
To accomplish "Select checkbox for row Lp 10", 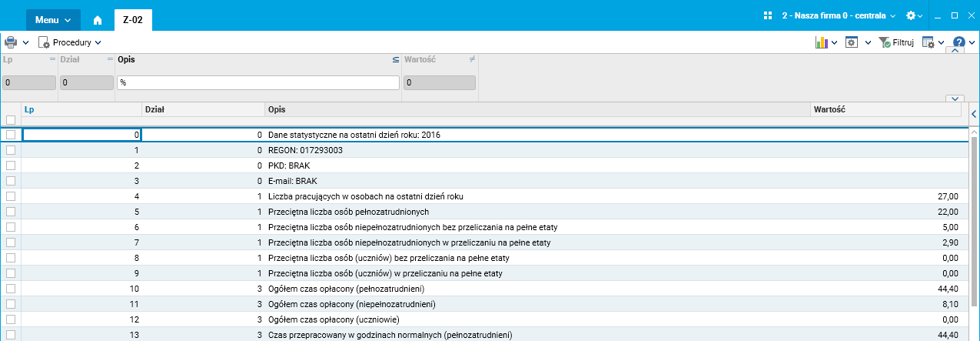I will pos(11,289).
